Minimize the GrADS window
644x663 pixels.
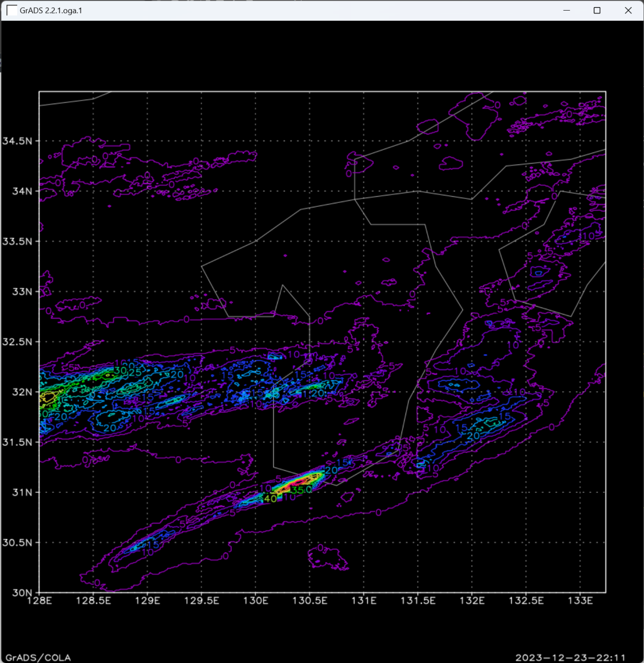click(567, 11)
